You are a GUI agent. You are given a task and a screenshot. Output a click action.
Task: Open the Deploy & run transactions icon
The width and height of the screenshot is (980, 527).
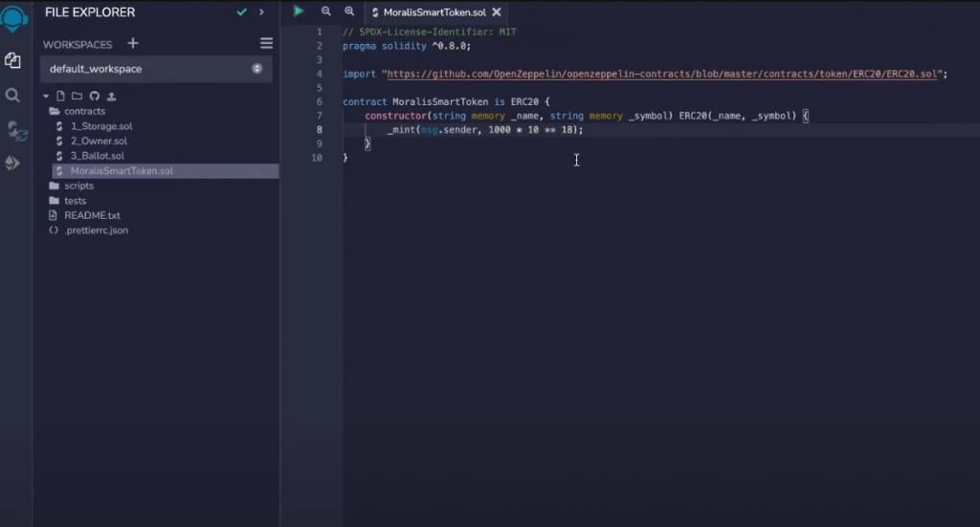tap(12, 163)
